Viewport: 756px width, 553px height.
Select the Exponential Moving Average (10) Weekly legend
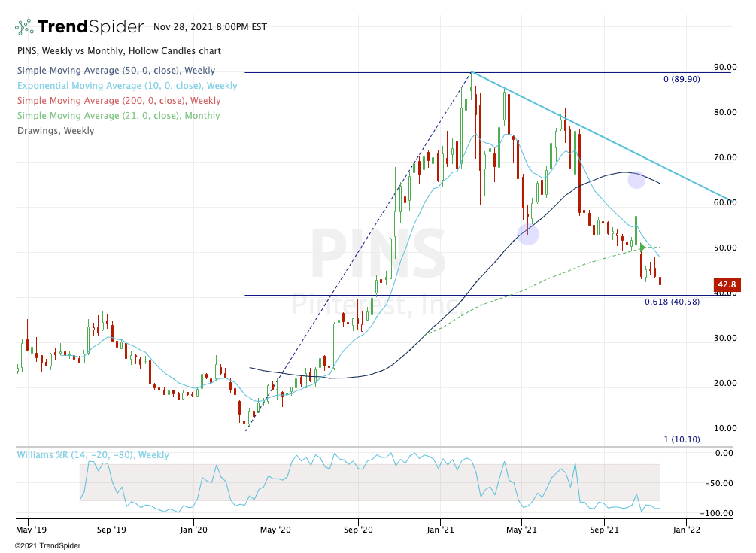point(127,85)
